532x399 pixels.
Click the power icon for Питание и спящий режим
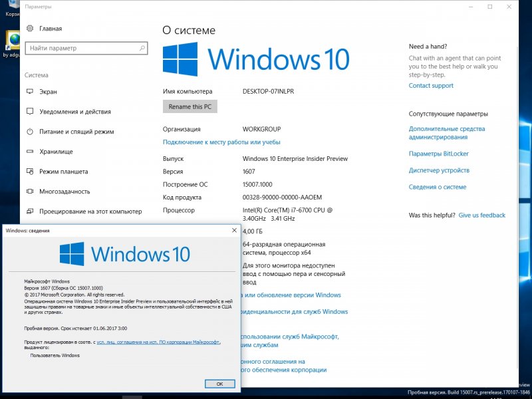tap(30, 131)
